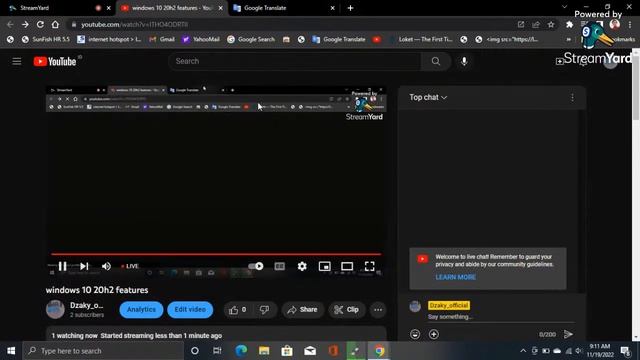Open the Chrome extensions puzzle icon
Image resolution: width=640 pixels, height=360 pixels.
tap(569, 24)
